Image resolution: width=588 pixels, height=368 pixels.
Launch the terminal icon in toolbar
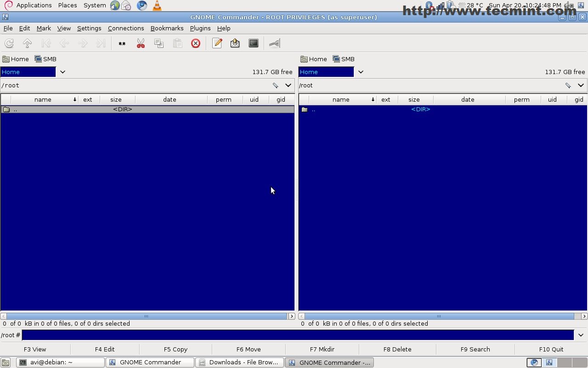pyautogui.click(x=254, y=43)
